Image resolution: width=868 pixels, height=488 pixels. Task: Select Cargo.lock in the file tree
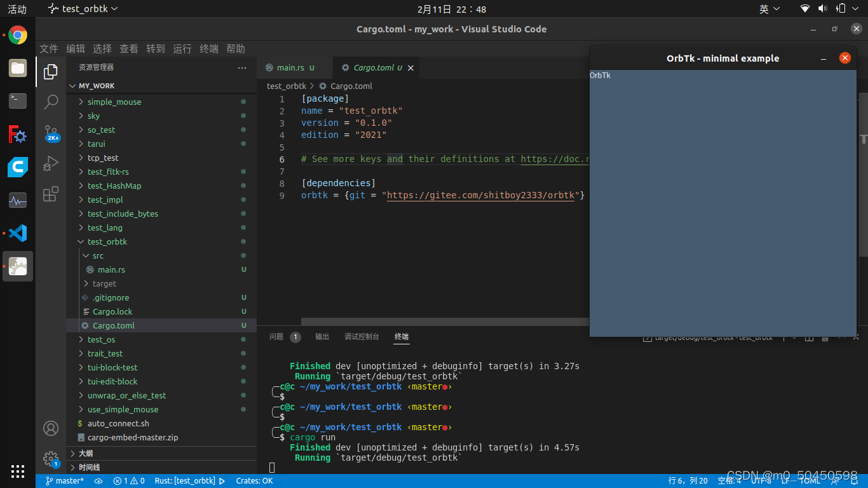[112, 312]
